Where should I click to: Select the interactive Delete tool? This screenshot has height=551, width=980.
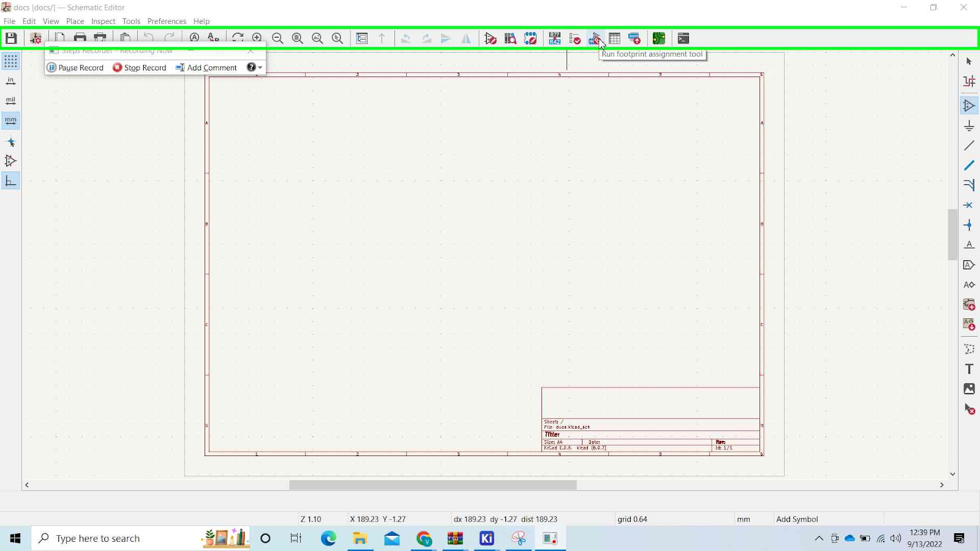pyautogui.click(x=969, y=409)
